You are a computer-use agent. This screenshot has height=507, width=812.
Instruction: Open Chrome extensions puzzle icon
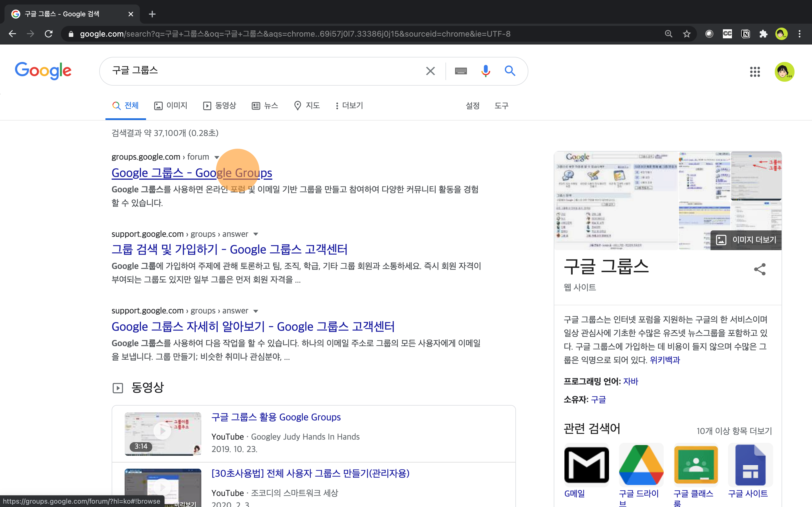[763, 34]
